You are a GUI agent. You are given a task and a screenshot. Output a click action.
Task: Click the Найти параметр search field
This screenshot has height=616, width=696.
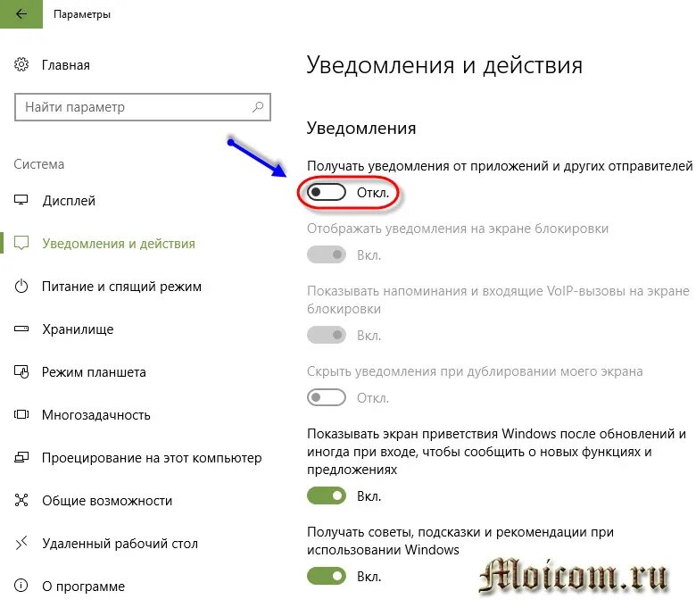pyautogui.click(x=143, y=107)
